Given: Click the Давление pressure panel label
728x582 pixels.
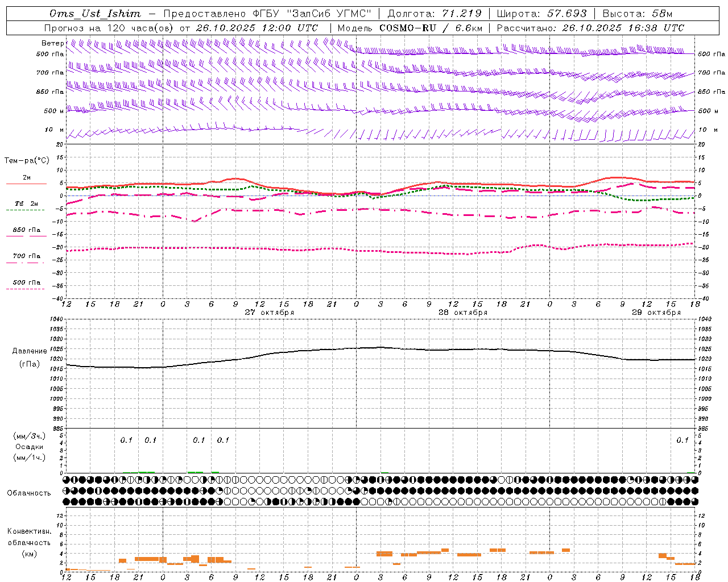Looking at the screenshot, I should point(30,351).
